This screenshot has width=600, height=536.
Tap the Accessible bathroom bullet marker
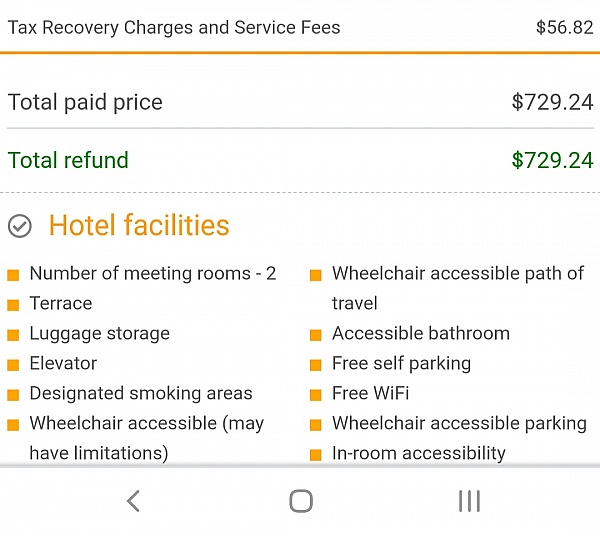click(x=316, y=335)
